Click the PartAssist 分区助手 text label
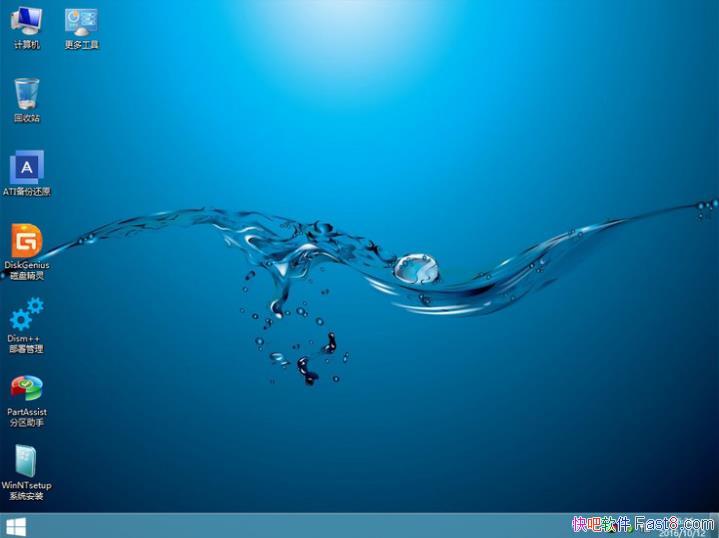This screenshot has height=538, width=719. (27, 417)
